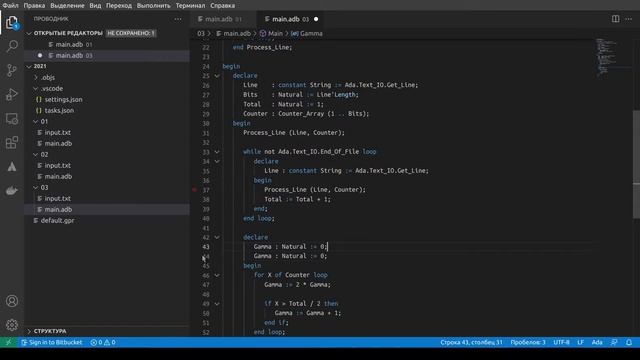640x360 pixels.
Task: Click the split editor icon
Action: (615, 19)
